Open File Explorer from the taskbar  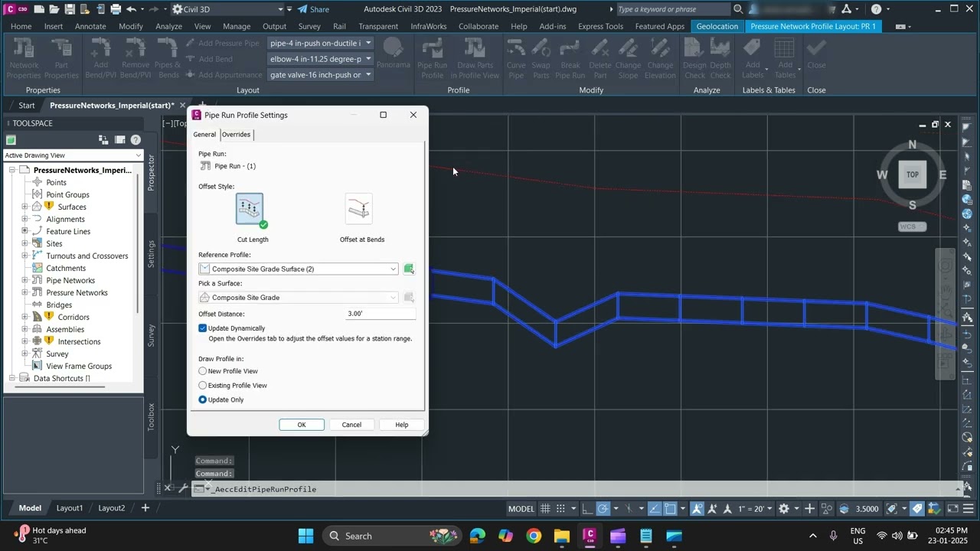[x=562, y=536]
